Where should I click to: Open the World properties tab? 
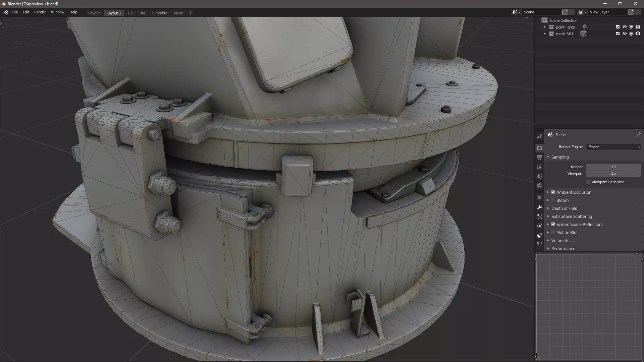539,185
